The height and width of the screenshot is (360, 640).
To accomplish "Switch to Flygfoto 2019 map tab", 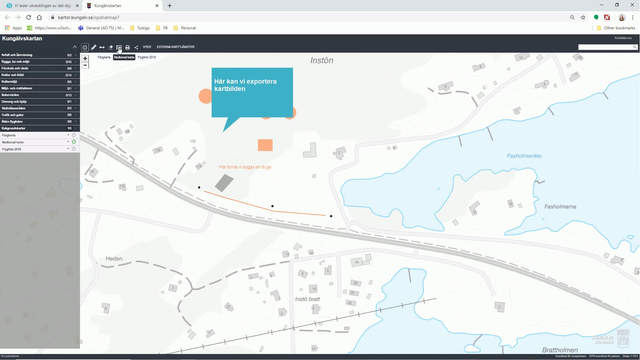I will (x=147, y=58).
